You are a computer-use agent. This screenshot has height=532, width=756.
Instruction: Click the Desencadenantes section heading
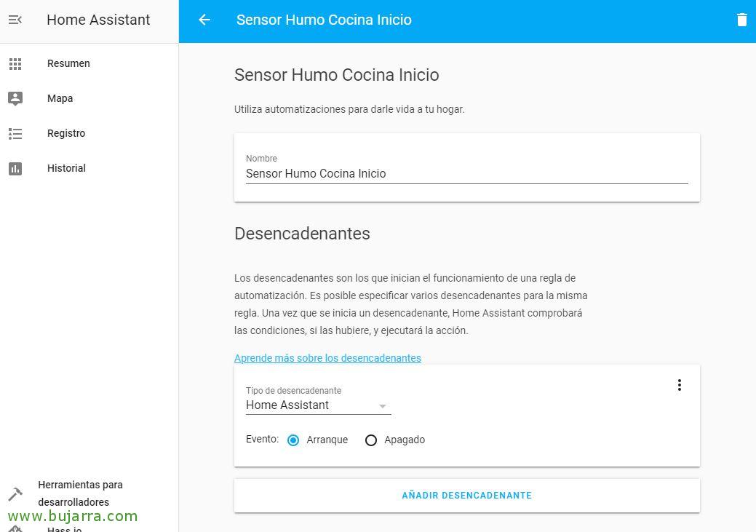coord(302,234)
